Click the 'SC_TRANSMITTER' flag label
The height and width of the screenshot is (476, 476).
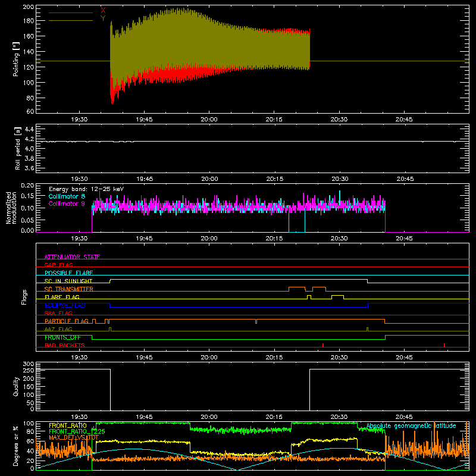point(68,289)
